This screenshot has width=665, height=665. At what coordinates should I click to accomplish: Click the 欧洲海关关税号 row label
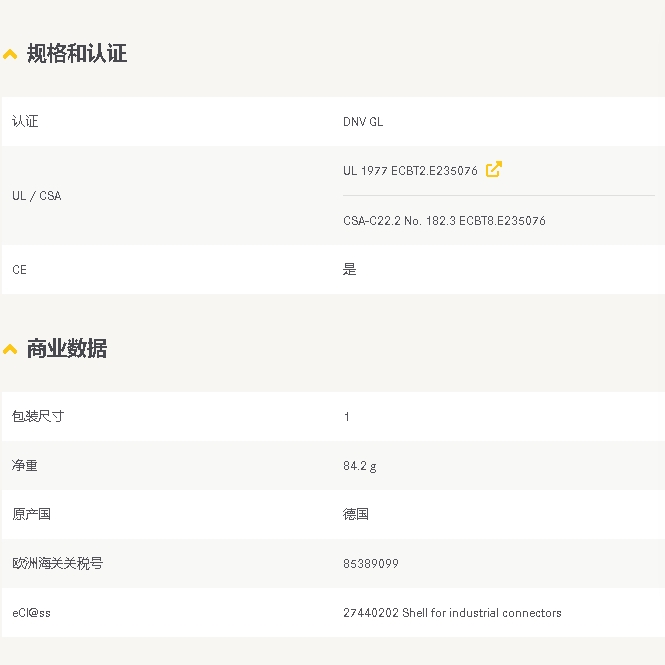[x=58, y=564]
